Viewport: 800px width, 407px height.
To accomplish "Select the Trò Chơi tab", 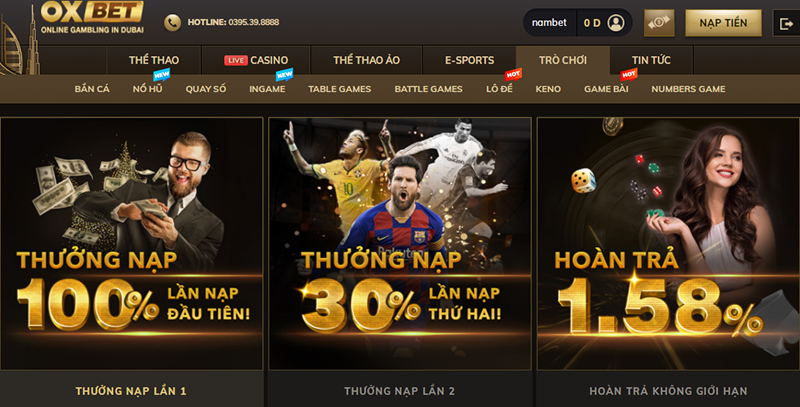I will point(563,60).
